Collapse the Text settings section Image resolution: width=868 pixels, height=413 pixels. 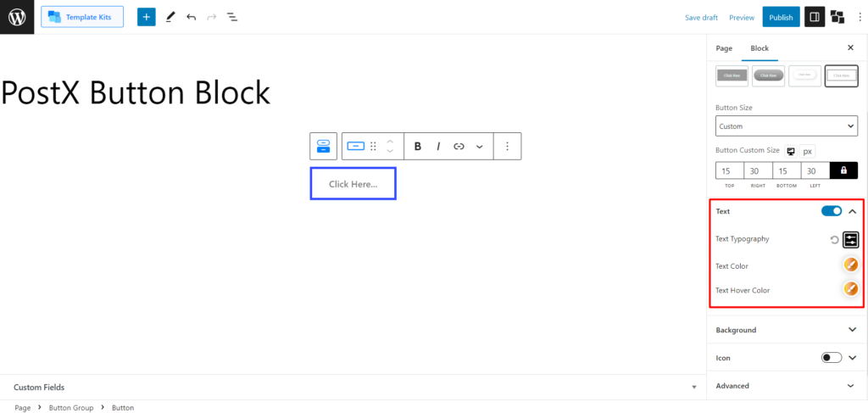pos(853,211)
